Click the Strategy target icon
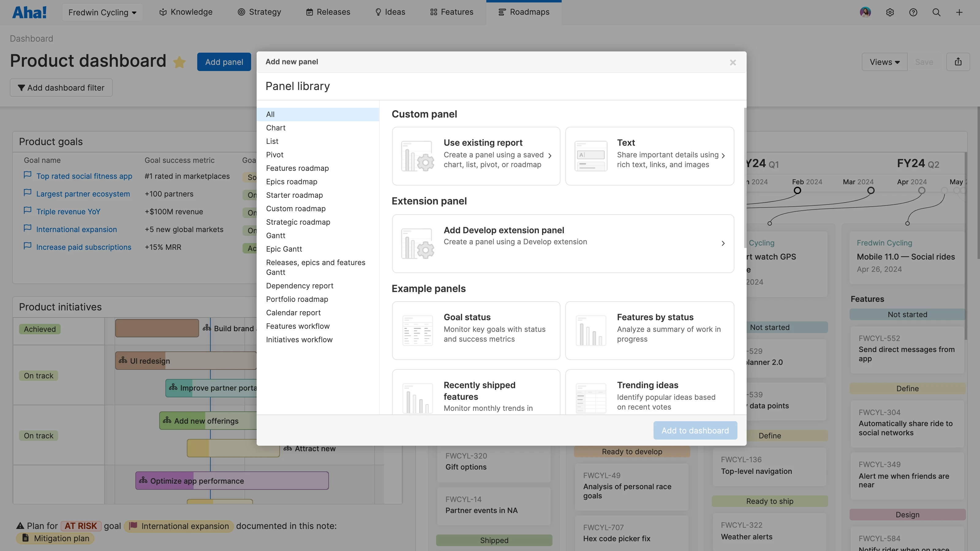The height and width of the screenshot is (551, 980). (241, 12)
